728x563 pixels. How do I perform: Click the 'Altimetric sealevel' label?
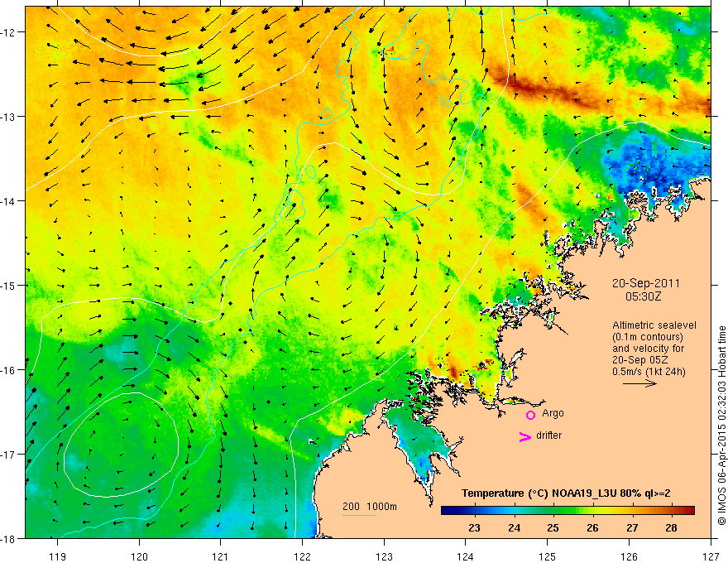pos(654,325)
